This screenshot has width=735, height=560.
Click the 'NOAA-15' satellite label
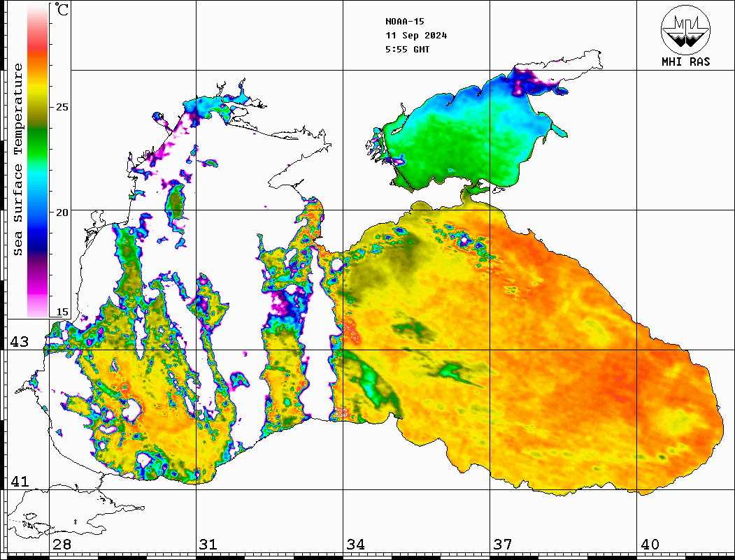pos(404,22)
